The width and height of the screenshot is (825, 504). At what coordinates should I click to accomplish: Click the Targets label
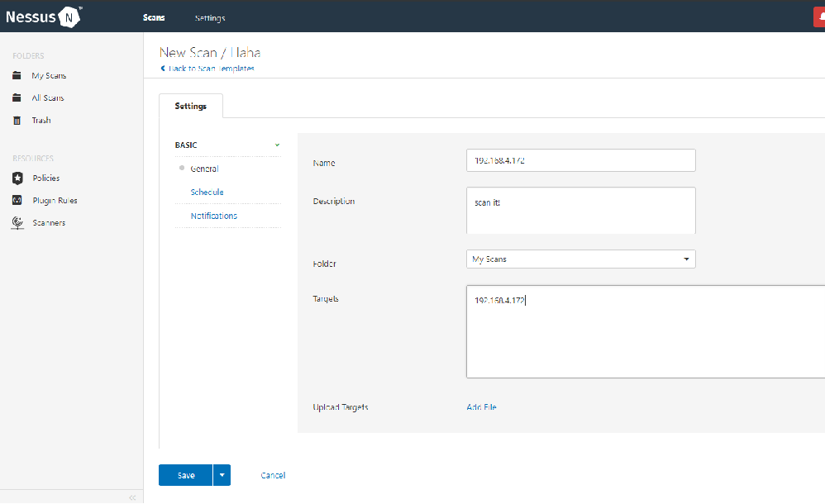click(x=326, y=299)
